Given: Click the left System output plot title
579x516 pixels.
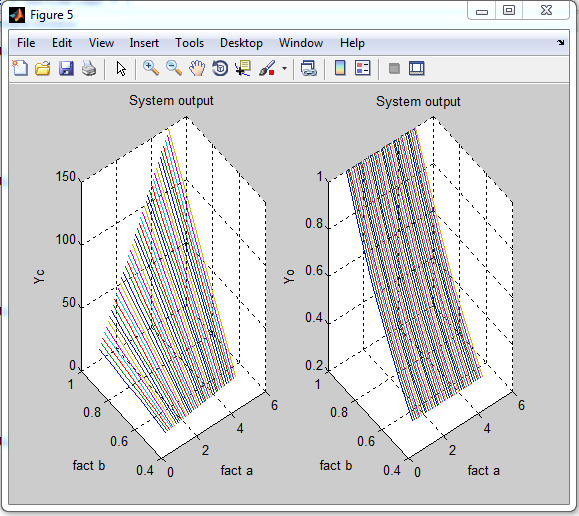Looking at the screenshot, I should click(x=171, y=101).
